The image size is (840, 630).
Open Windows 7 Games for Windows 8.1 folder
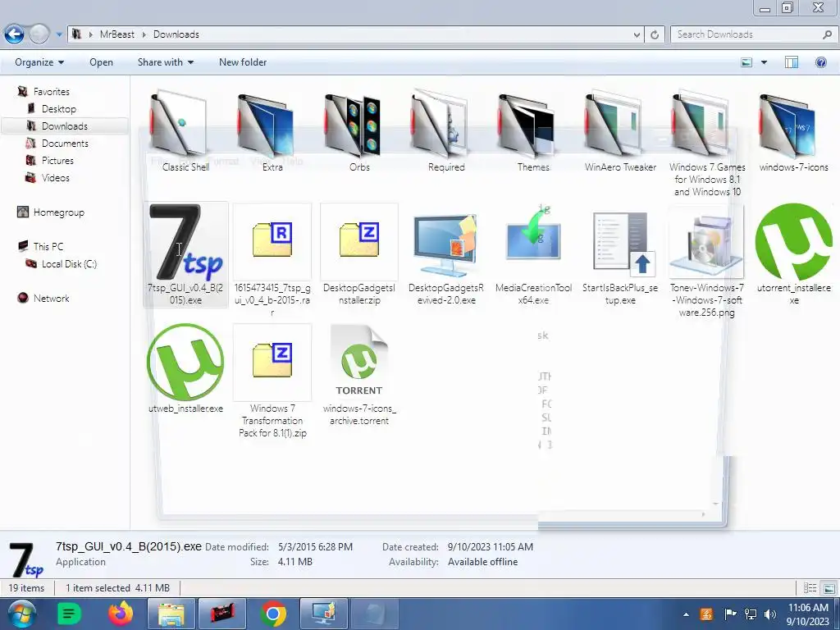[x=707, y=144]
